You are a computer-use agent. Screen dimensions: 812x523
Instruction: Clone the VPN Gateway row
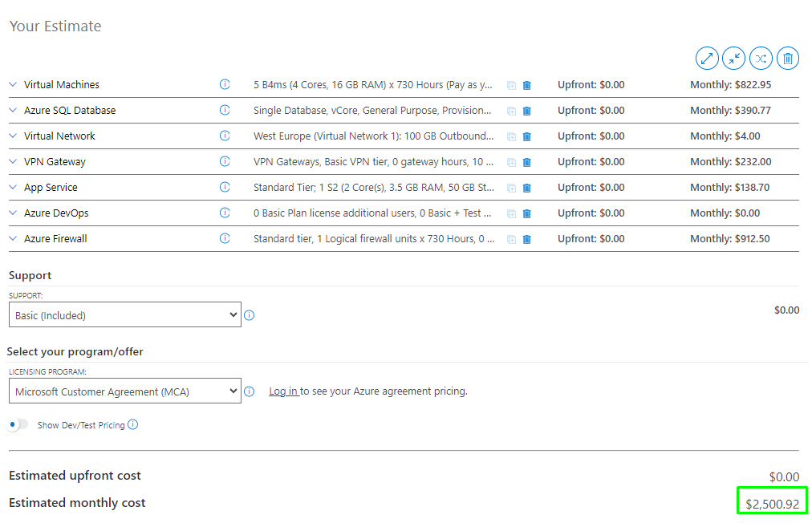511,162
